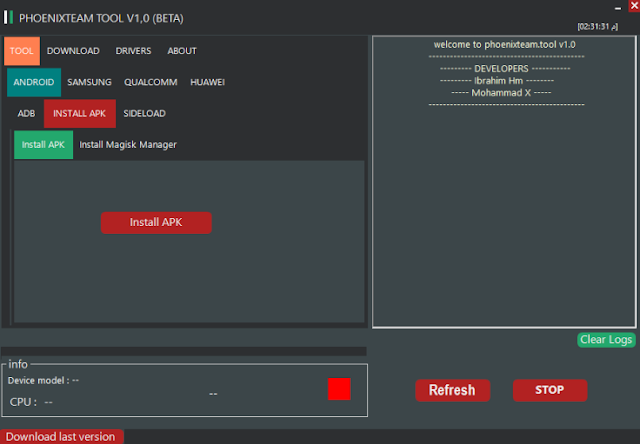Open the TOOL tab
The height and width of the screenshot is (444, 640).
22,51
